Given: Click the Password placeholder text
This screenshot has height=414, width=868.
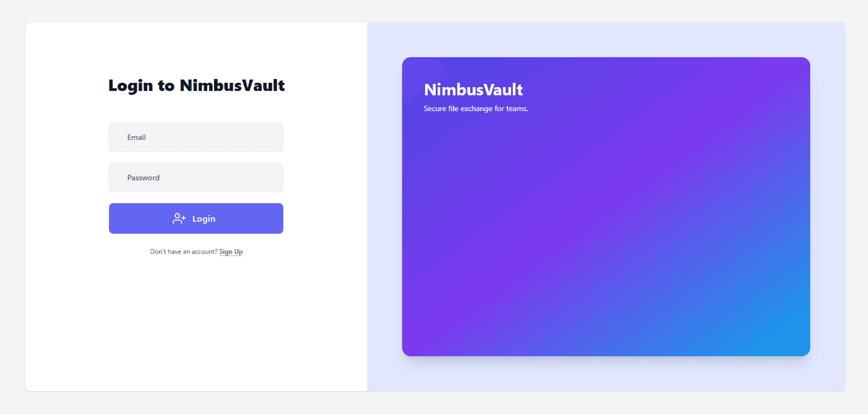Looking at the screenshot, I should [143, 178].
